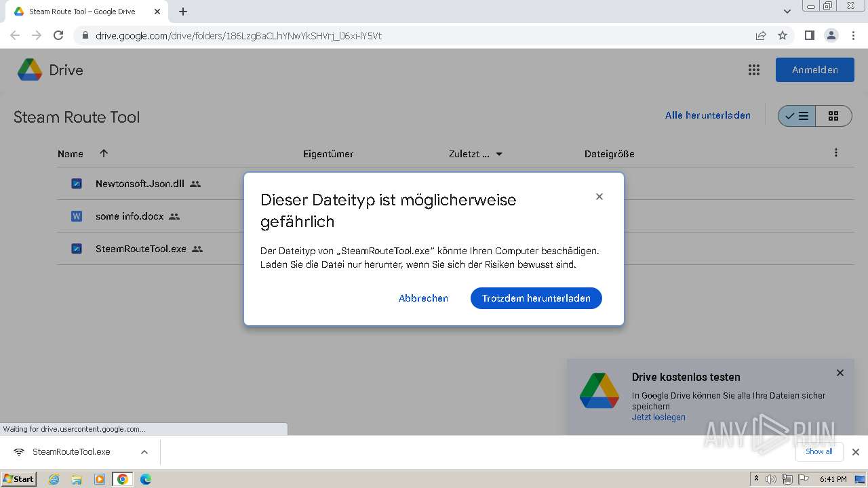Open the column more options menu

pos(836,153)
